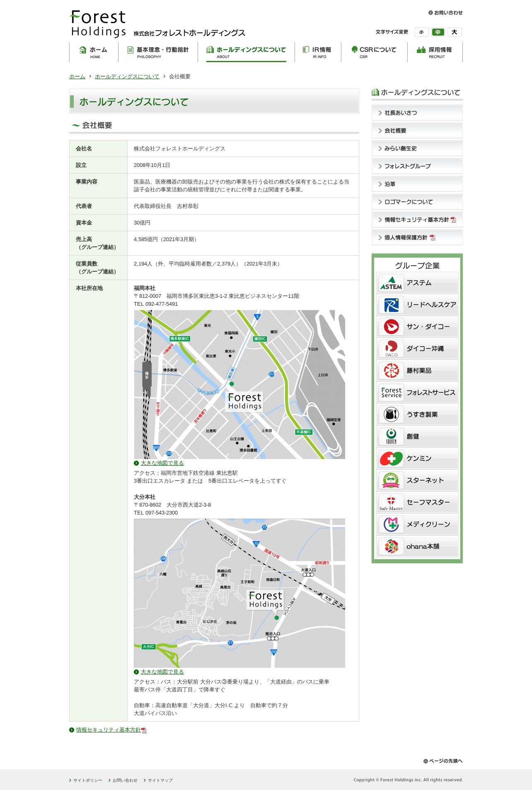532x790 pixels.
Task: Open bottom 情報セキュリティ基本方針 text link
Action: coord(109,730)
